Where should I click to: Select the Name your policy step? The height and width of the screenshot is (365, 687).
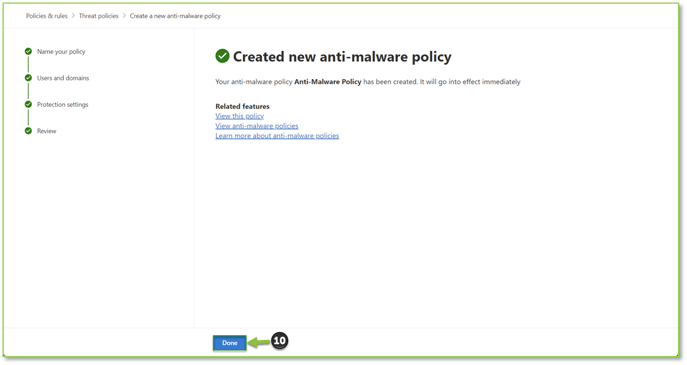click(x=61, y=52)
